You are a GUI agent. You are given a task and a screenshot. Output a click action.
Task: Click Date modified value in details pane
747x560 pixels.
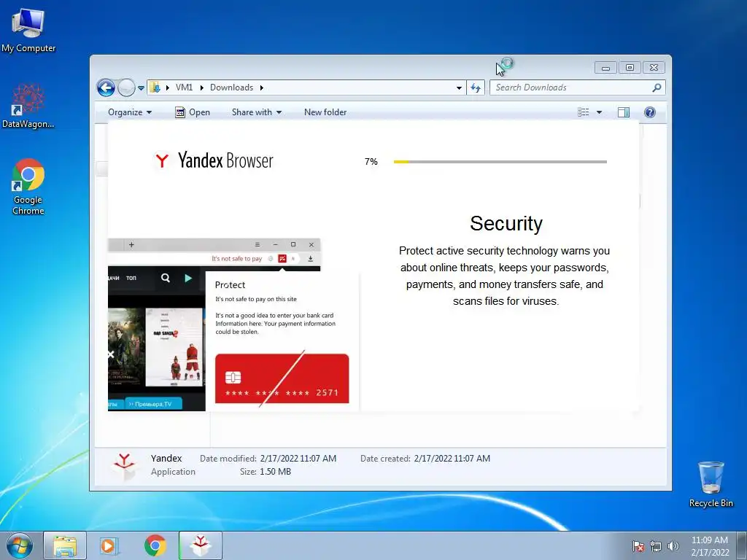[298, 459]
